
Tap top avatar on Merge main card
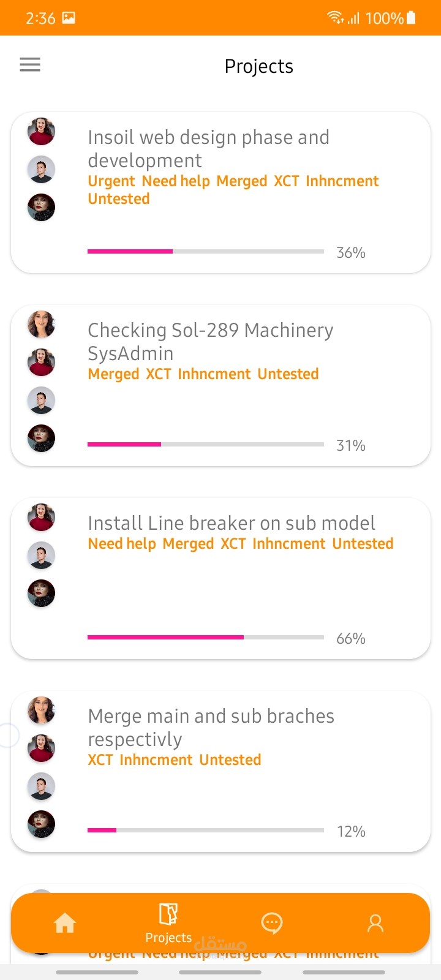41,710
